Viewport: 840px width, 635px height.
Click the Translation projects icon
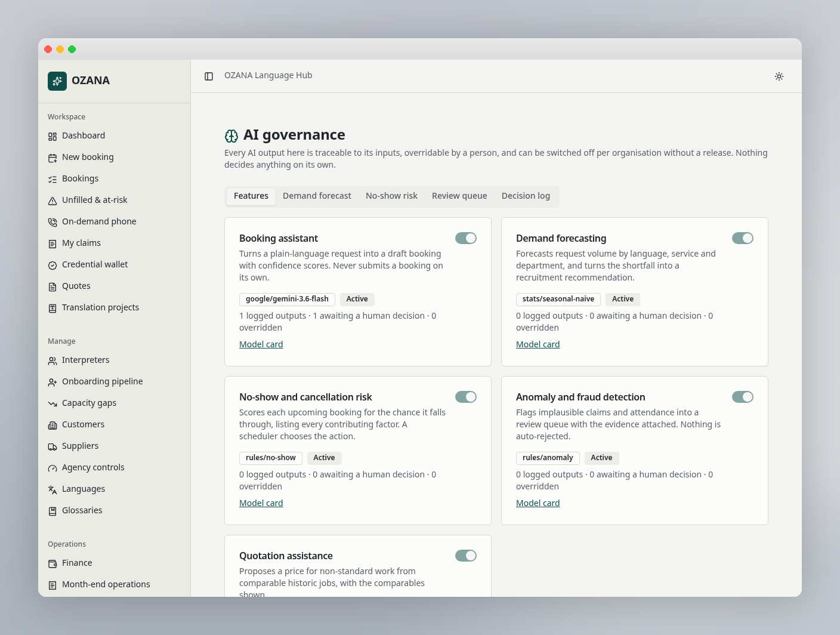[x=52, y=309]
